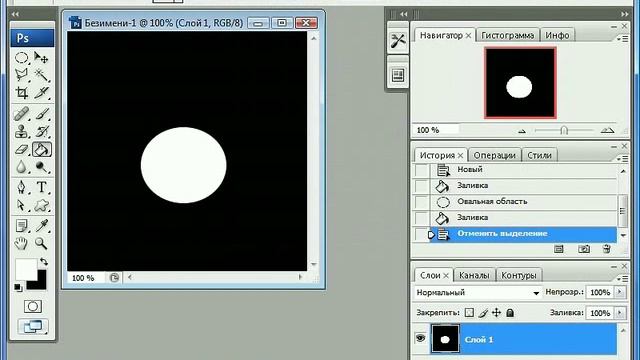
Task: Open the Заливка fill slider arrow
Action: [620, 313]
